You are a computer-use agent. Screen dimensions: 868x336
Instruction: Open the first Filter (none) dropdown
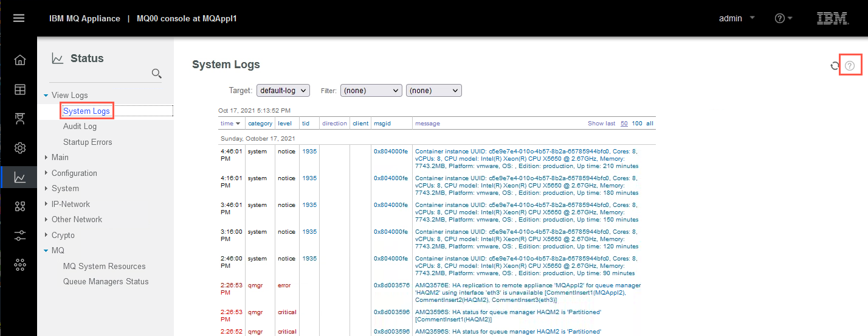pyautogui.click(x=371, y=90)
